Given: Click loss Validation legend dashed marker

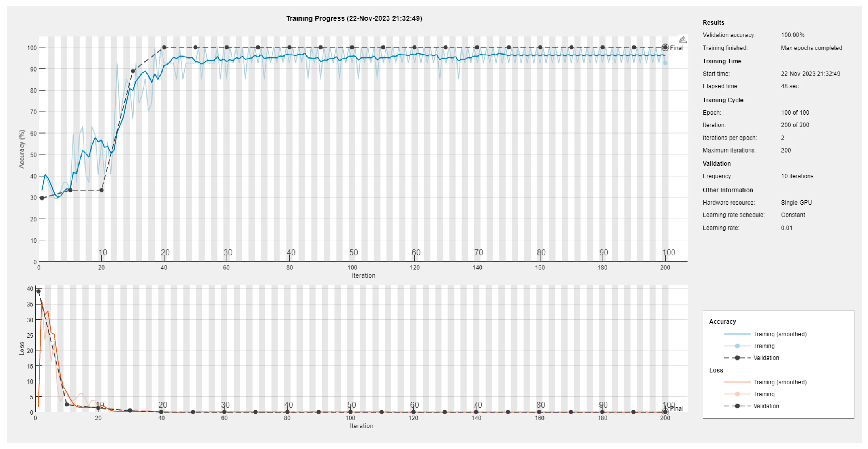Looking at the screenshot, I should 737,406.
